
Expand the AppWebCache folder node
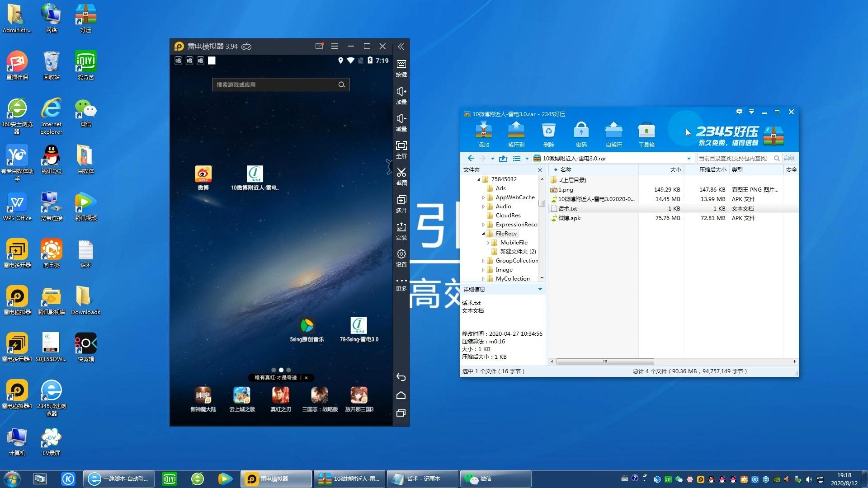pyautogui.click(x=483, y=197)
